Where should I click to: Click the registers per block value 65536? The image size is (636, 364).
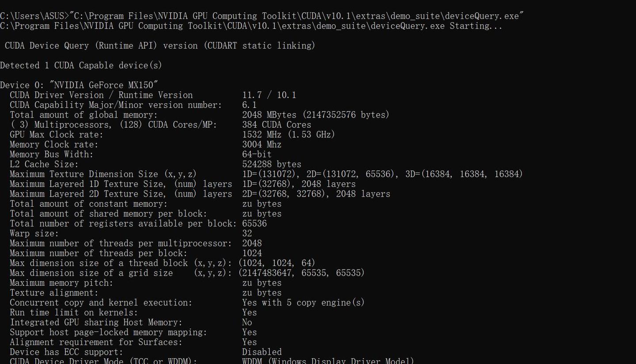(254, 224)
